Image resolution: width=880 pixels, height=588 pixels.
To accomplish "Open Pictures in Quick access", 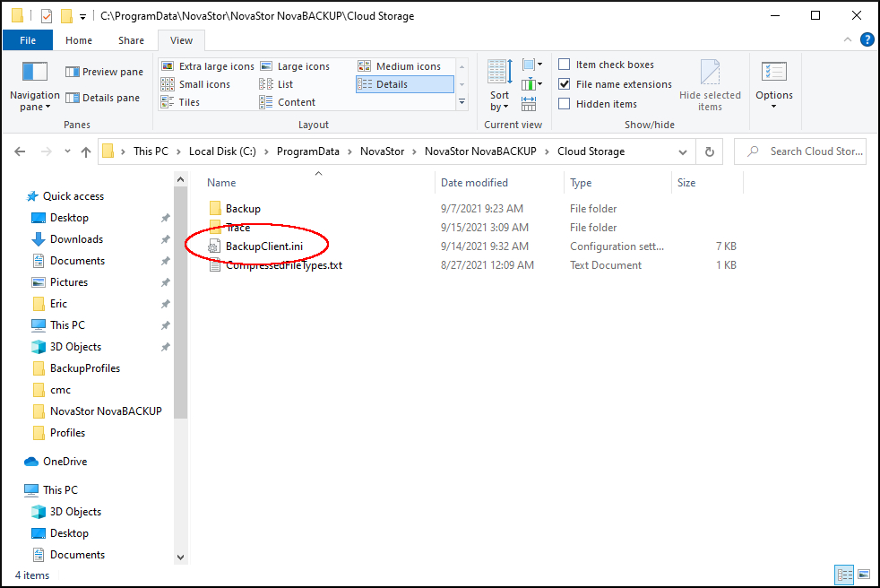I will point(69,282).
